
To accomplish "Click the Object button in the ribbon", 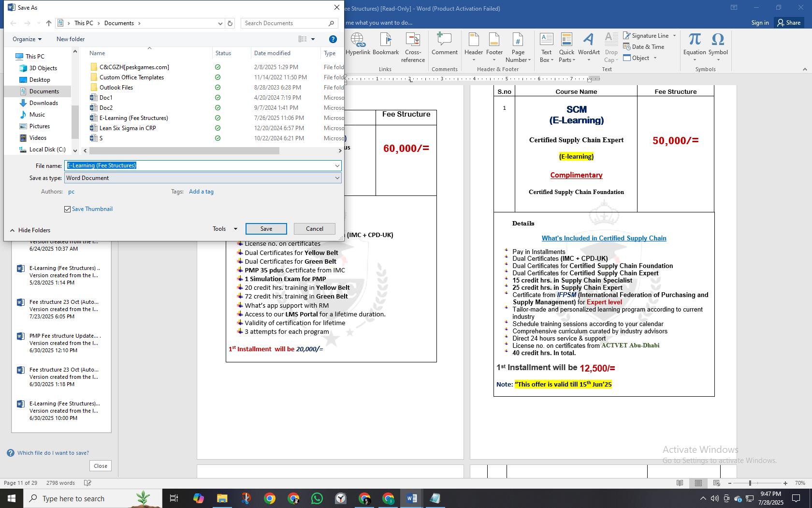I will 637,58.
